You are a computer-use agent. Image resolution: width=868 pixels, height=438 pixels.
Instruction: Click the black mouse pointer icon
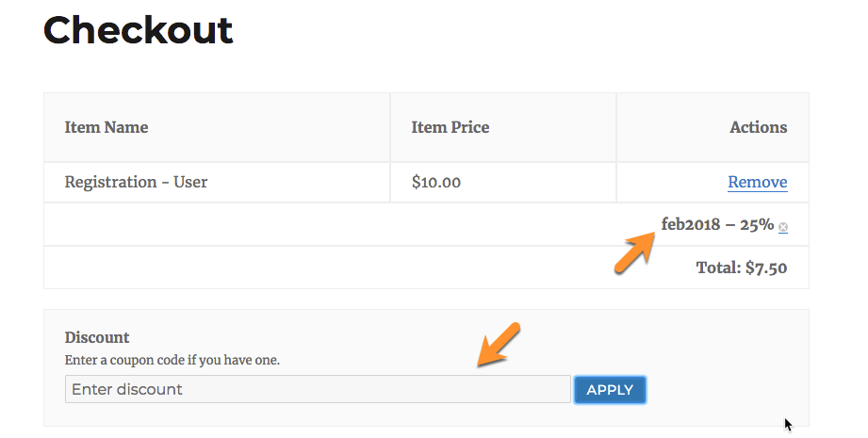click(x=789, y=425)
